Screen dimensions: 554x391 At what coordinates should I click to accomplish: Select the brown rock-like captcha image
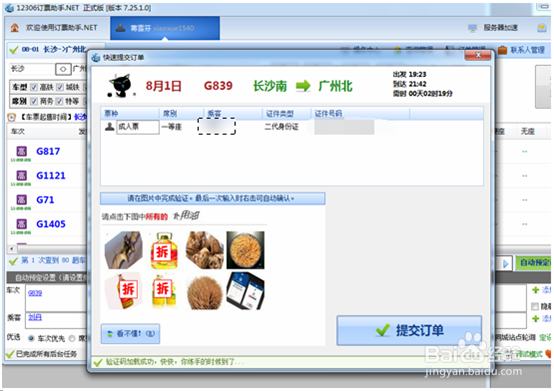(205, 250)
